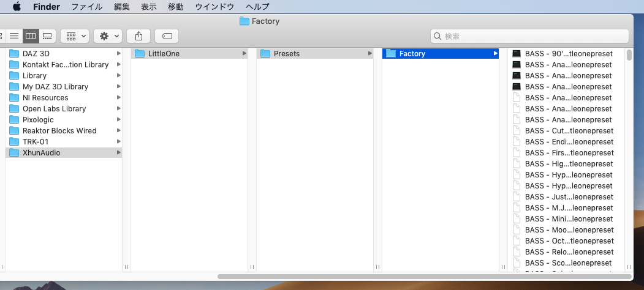Image resolution: width=644 pixels, height=290 pixels.
Task: Open the Finder menu
Action: pos(47,7)
